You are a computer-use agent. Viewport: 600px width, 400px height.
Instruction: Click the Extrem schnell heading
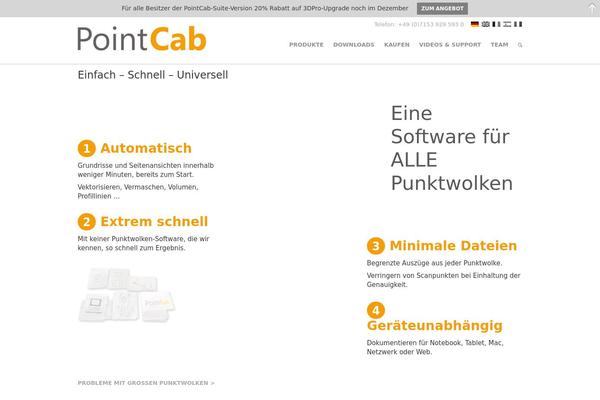point(154,222)
